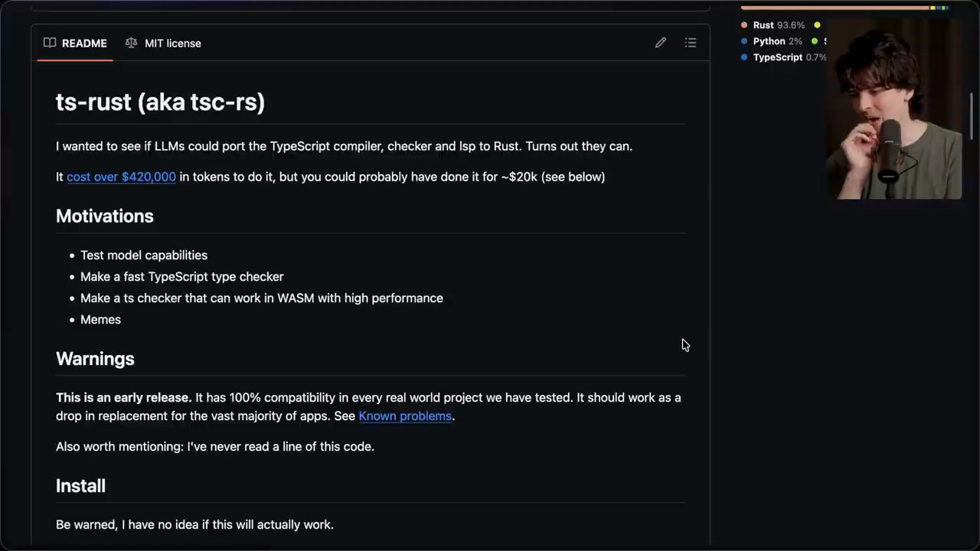Click the 'Turns out they can.' sentence
Screen dimensions: 980x551
(x=579, y=146)
